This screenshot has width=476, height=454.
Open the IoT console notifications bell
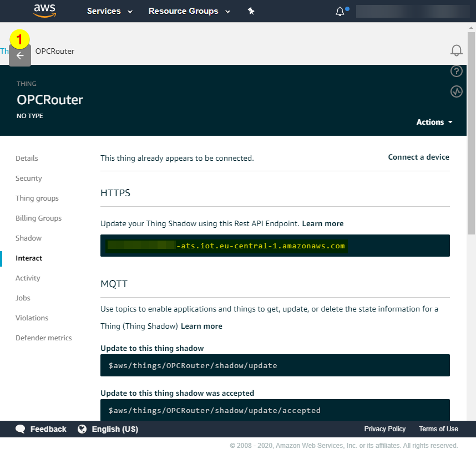click(456, 50)
